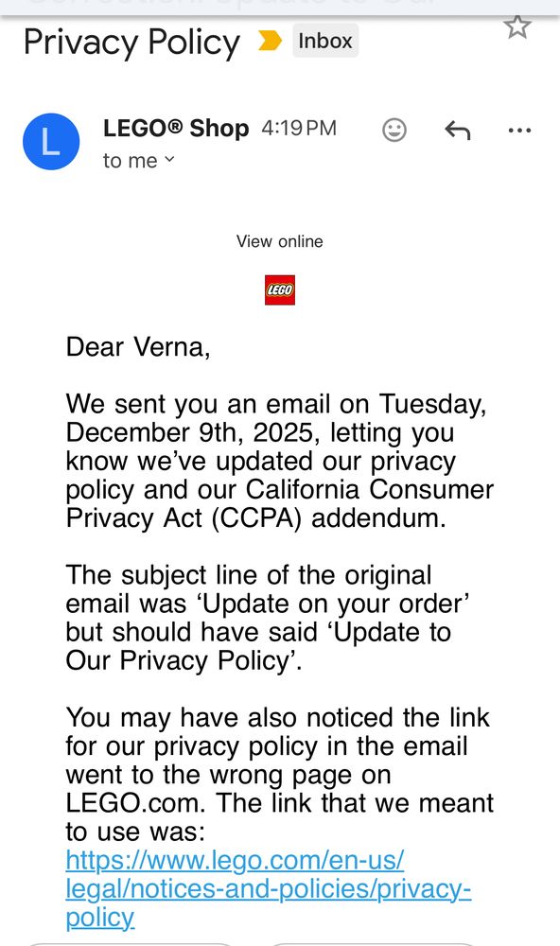Add an emoji reaction to the email
This screenshot has width=560, height=946.
(x=394, y=130)
